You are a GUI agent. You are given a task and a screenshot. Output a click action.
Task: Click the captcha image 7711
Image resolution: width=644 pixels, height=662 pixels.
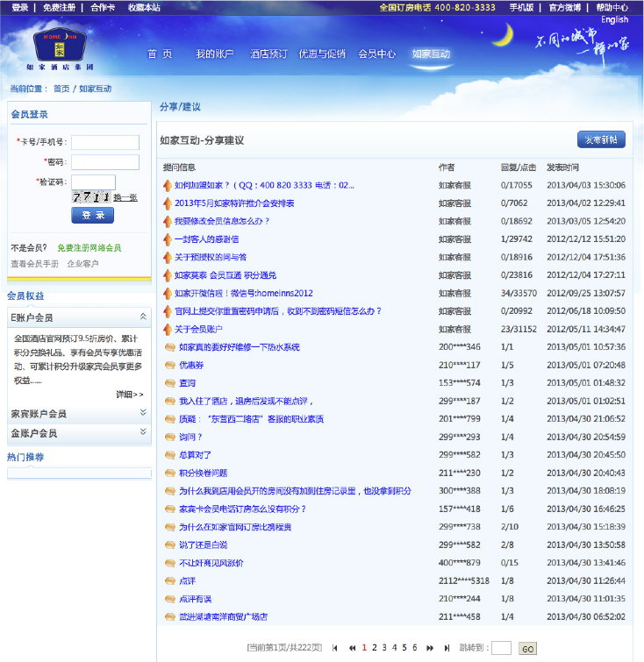[x=91, y=197]
